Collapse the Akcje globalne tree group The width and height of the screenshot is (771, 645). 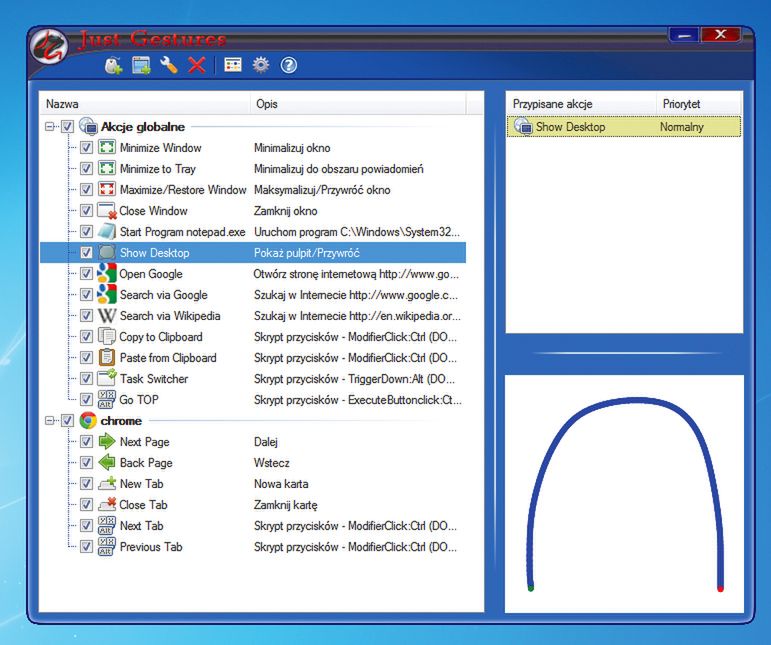[x=50, y=127]
